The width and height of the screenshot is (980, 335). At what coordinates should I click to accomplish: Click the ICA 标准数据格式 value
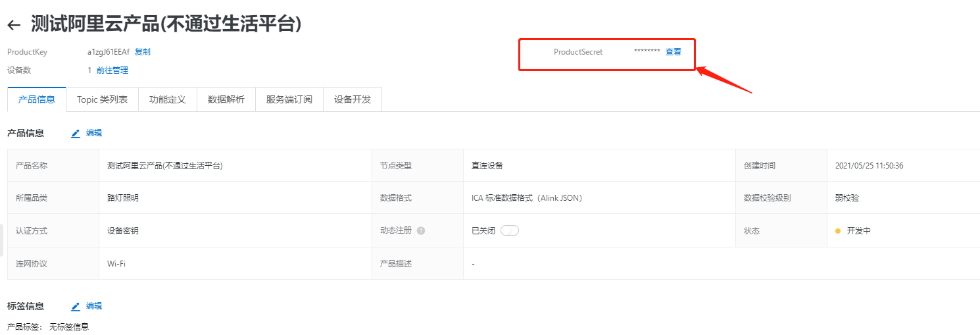point(527,198)
